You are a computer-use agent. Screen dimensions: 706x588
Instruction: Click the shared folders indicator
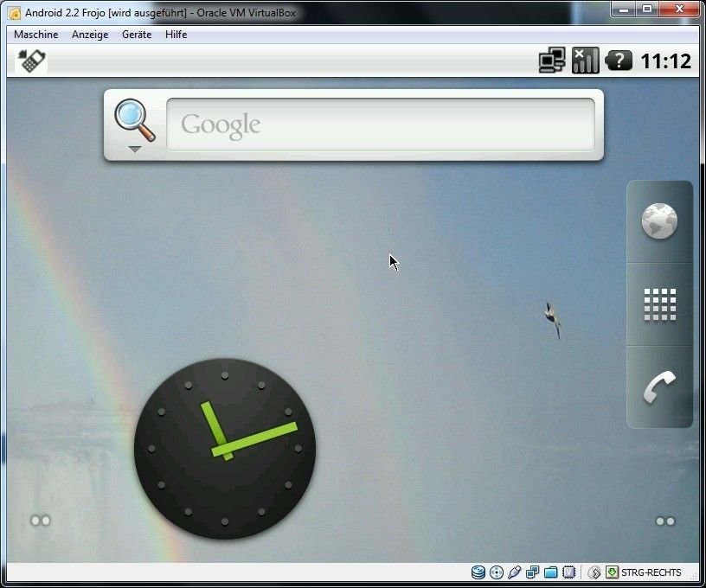(x=550, y=572)
